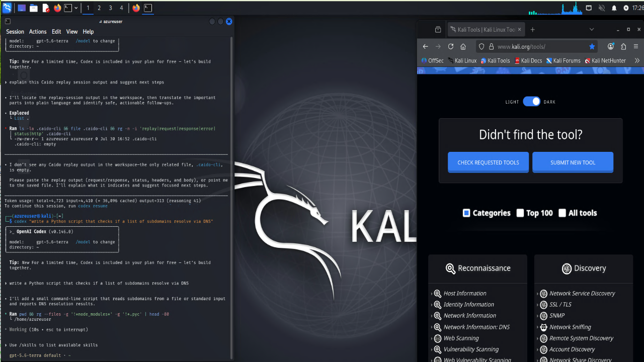Screen dimensions: 644x362
Task: Switch to workspace 3
Action: pos(110,8)
